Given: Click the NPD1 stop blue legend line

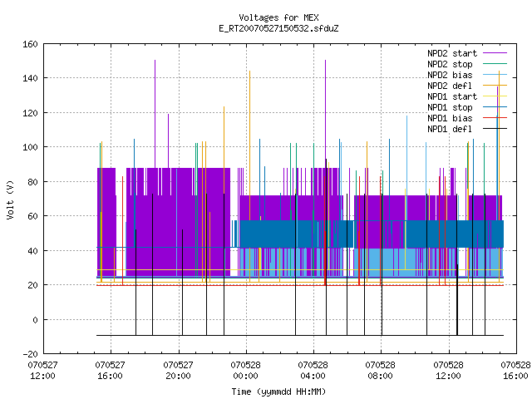Looking at the screenshot, I should 495,107.
